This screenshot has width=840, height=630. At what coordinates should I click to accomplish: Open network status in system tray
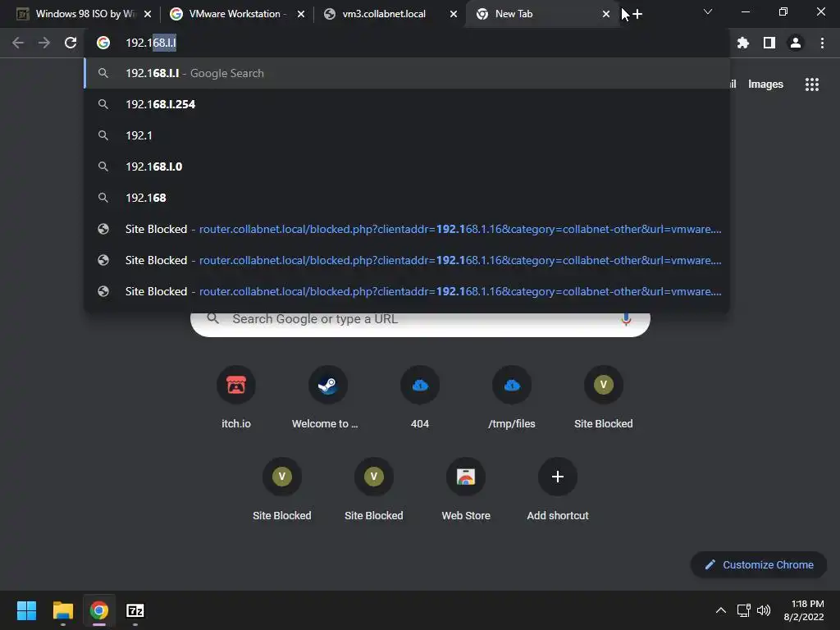tap(743, 610)
